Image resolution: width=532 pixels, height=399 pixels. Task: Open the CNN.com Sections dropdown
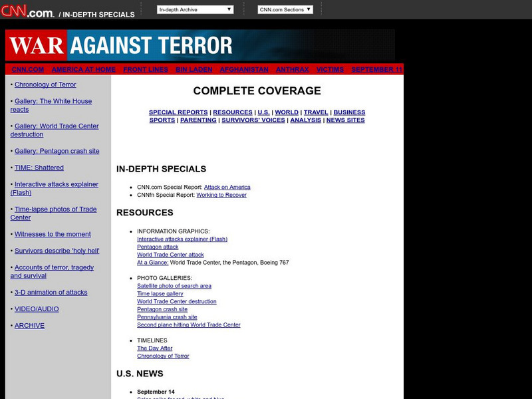click(x=285, y=9)
